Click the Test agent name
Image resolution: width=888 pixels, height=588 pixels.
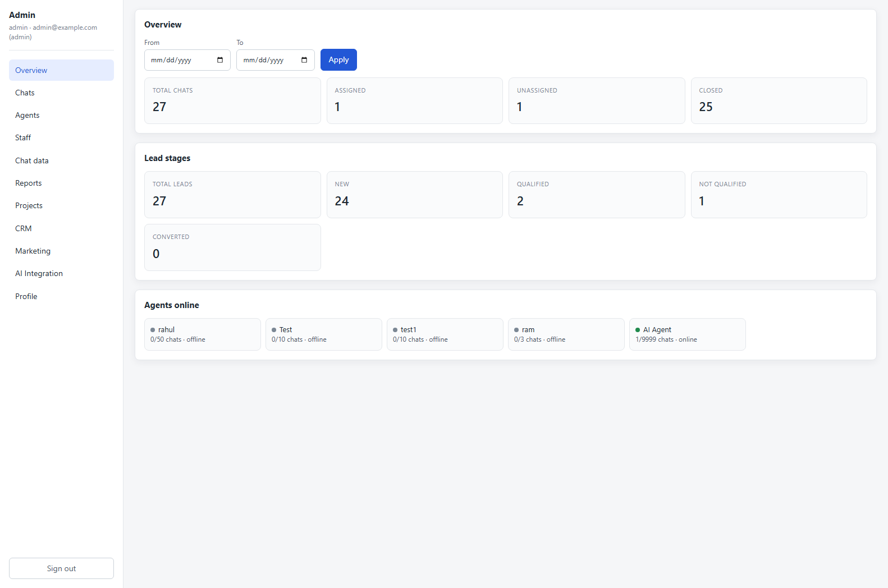(x=286, y=330)
